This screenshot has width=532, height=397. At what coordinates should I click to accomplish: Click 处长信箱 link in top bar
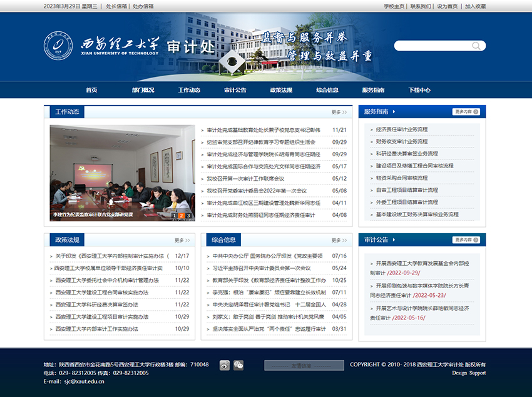(x=116, y=6)
